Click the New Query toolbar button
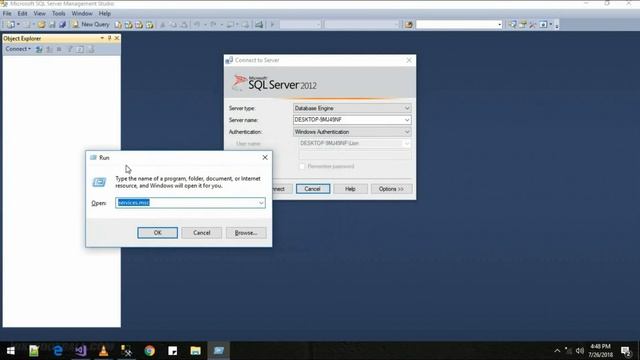Image resolution: width=640 pixels, height=360 pixels. [90, 24]
